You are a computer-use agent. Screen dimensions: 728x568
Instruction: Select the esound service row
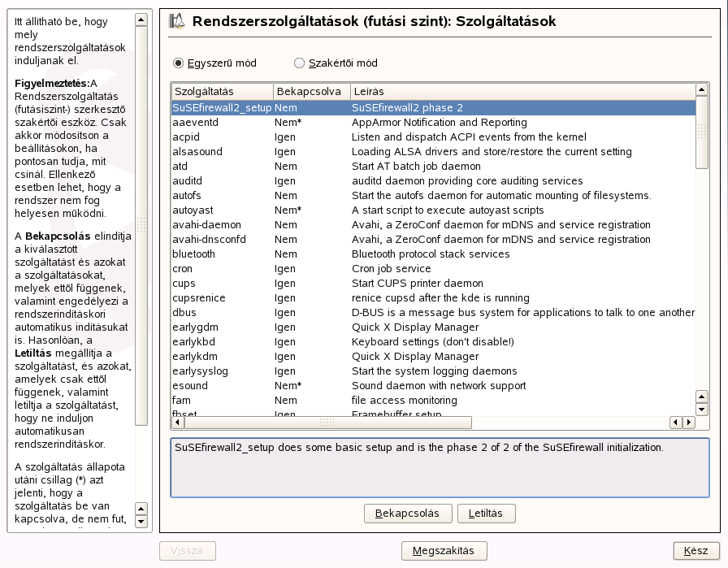pyautogui.click(x=433, y=386)
